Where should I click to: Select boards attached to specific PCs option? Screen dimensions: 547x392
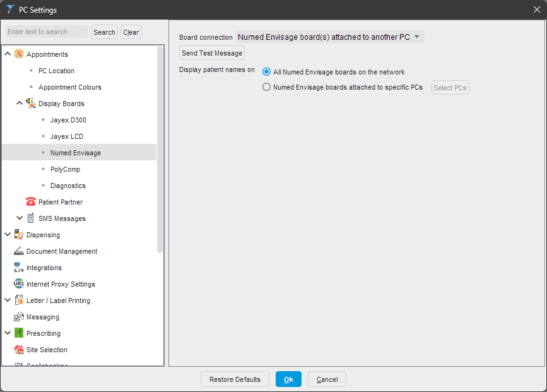pyautogui.click(x=267, y=87)
